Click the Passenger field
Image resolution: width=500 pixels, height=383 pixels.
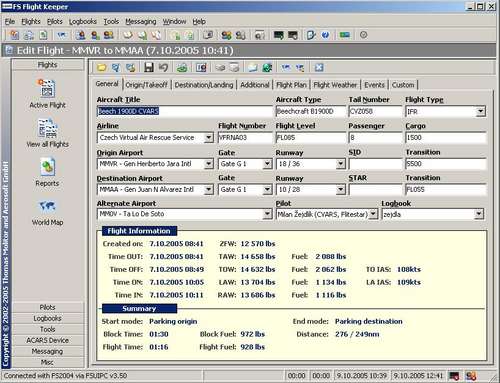point(375,137)
